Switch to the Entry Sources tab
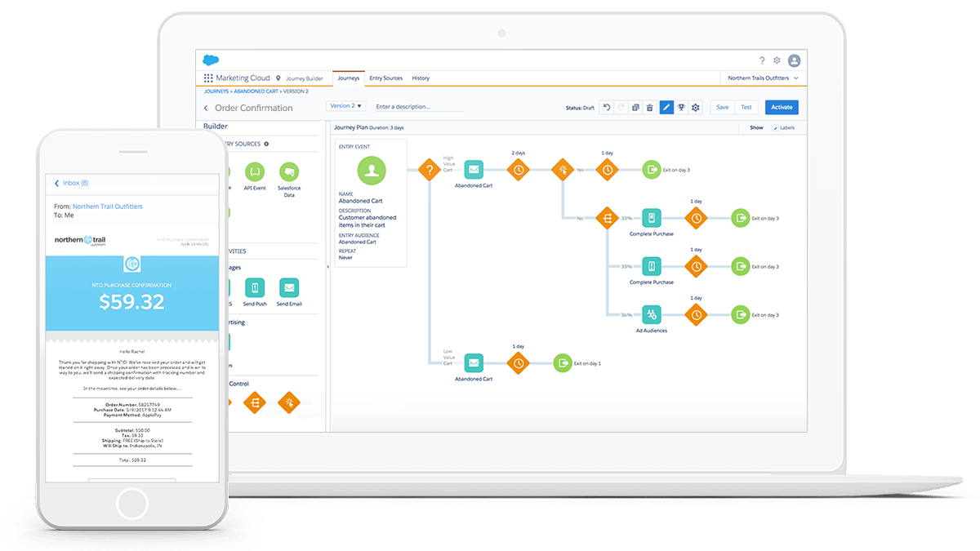Image resolution: width=980 pixels, height=551 pixels. coord(386,78)
